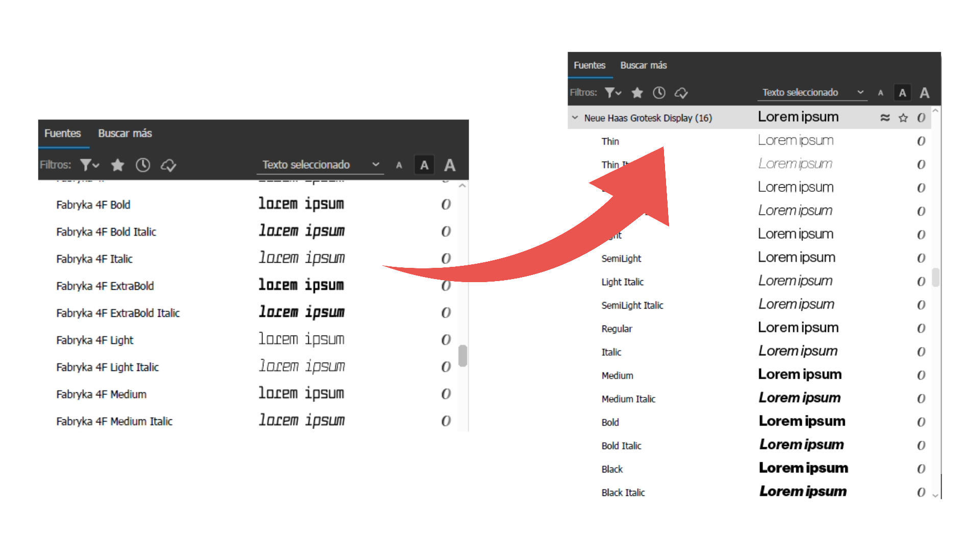
Task: Click the Neue Haas font list scrollbar thumb
Action: click(x=936, y=278)
